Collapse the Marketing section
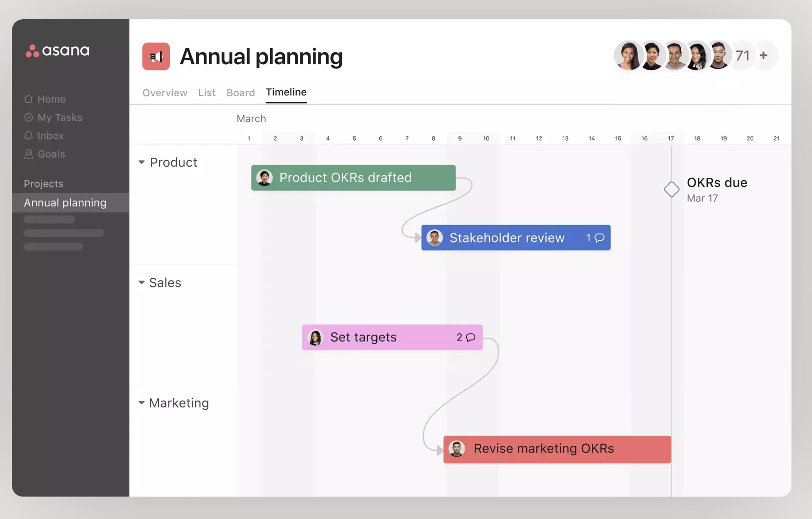Viewport: 812px width, 519px height. tap(141, 403)
